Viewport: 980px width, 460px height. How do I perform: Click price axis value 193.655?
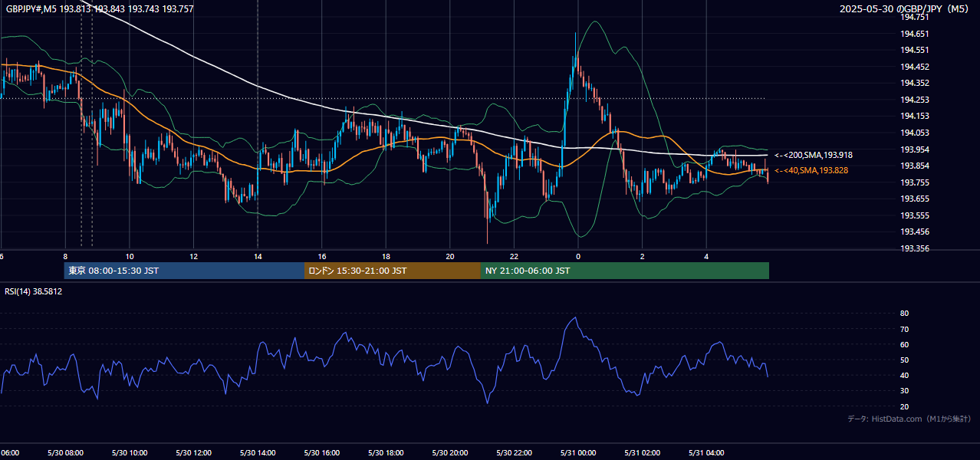915,199
